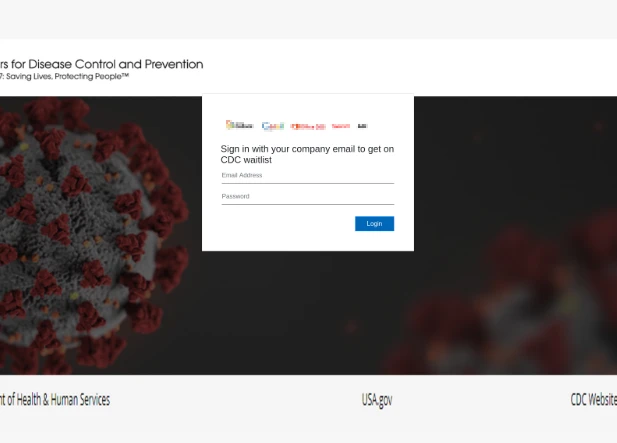Open the Health & Human Services link
Screen dimensions: 617x443
pos(55,399)
